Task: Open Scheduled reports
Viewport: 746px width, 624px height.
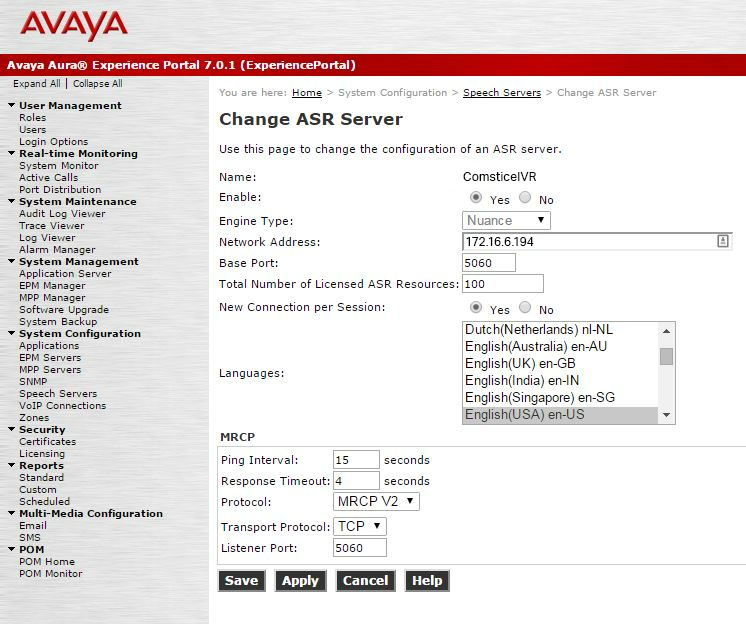Action: 44,501
